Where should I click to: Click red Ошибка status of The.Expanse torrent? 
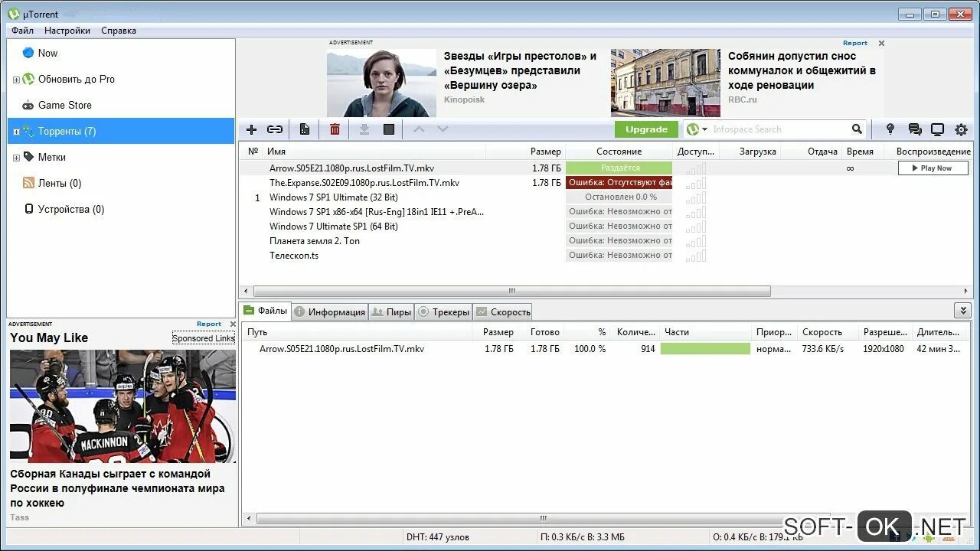pos(619,183)
